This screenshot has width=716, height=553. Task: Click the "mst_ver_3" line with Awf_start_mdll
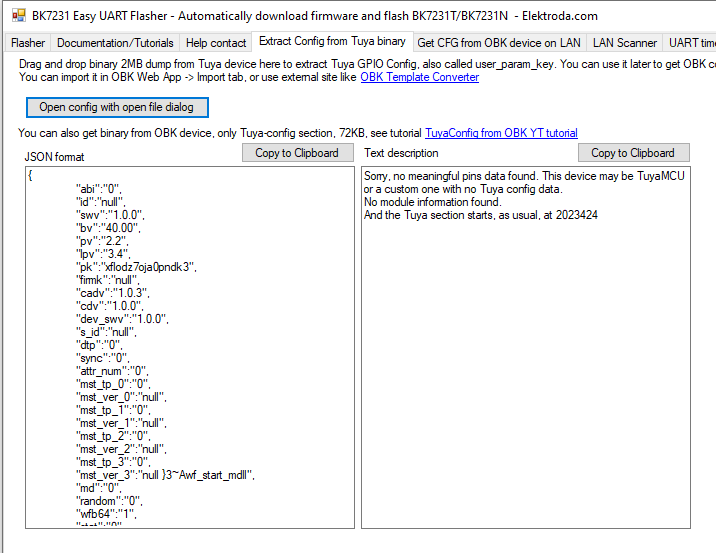coord(165,475)
